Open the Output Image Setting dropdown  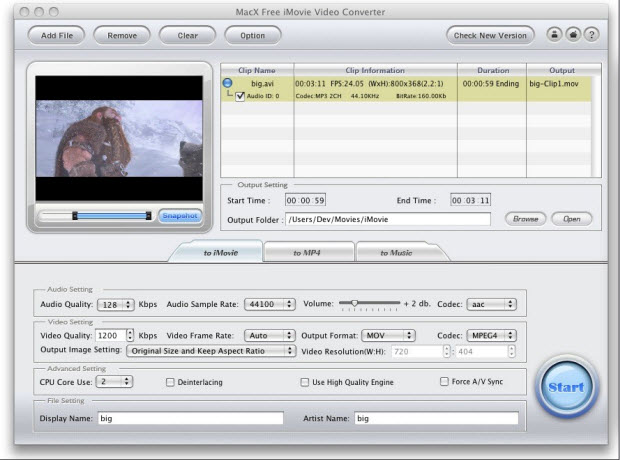click(x=211, y=351)
